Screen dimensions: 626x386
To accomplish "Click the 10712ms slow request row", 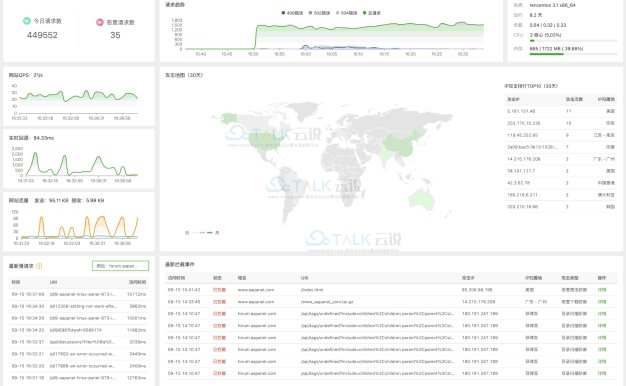I will pos(79,294).
